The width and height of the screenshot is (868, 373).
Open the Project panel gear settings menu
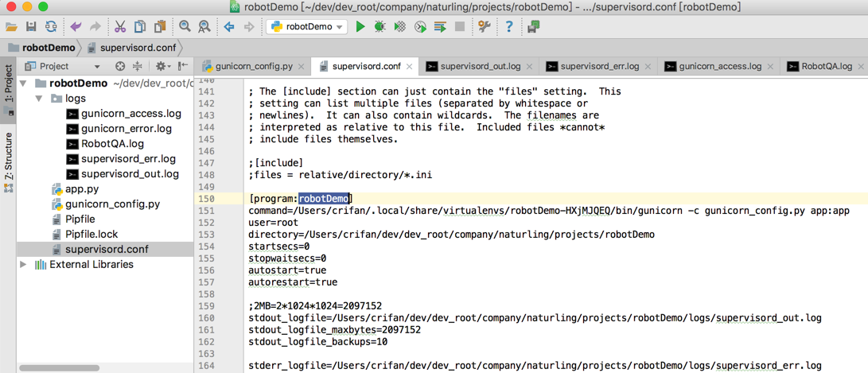pyautogui.click(x=163, y=67)
